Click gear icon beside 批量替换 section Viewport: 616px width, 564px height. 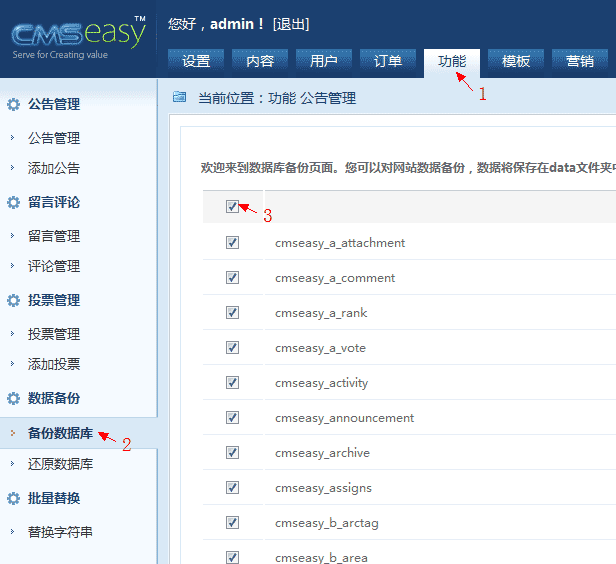pyautogui.click(x=14, y=498)
